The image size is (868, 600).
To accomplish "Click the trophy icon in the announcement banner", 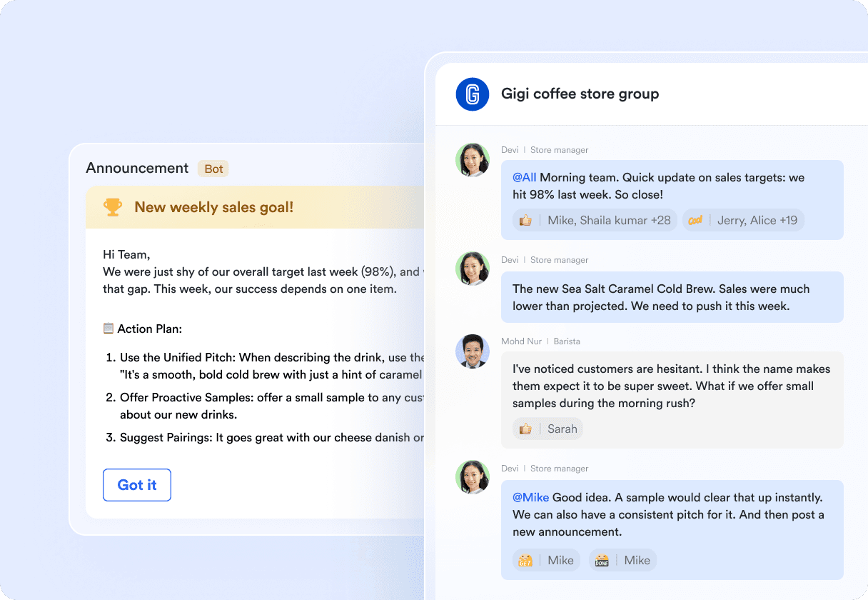I will point(113,207).
